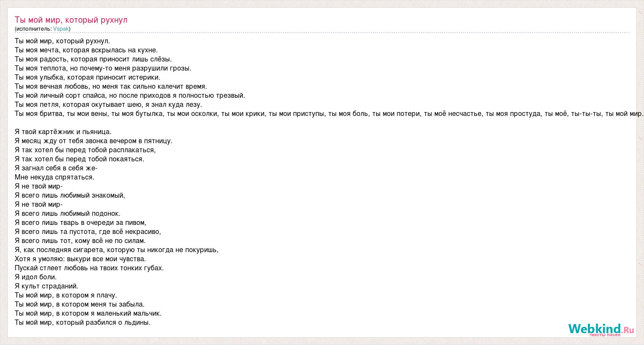Click the line about "разрушили грозы"

pyautogui.click(x=103, y=68)
